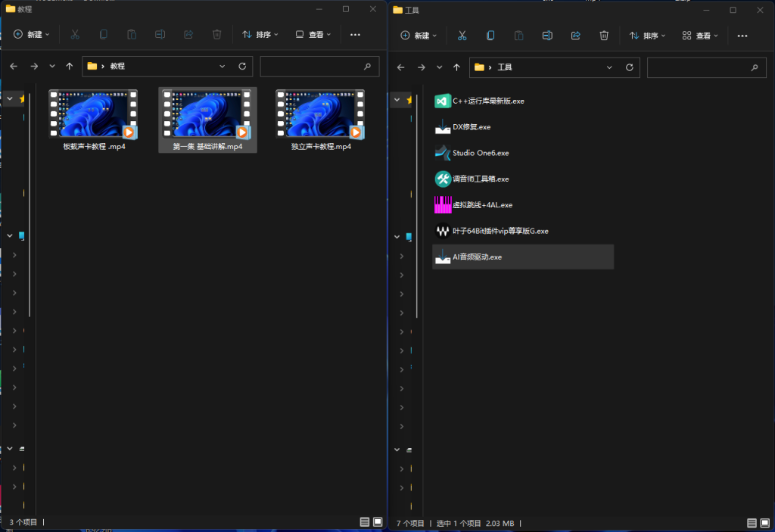This screenshot has width=775, height=532.
Task: Select the 虚拟跳线+4AL.exe icon
Action: (x=443, y=204)
